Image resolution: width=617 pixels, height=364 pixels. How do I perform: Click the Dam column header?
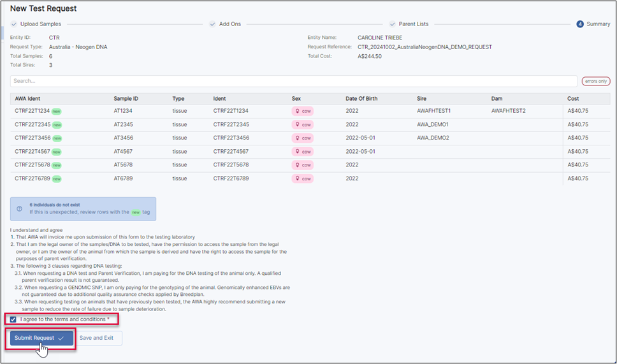click(497, 99)
